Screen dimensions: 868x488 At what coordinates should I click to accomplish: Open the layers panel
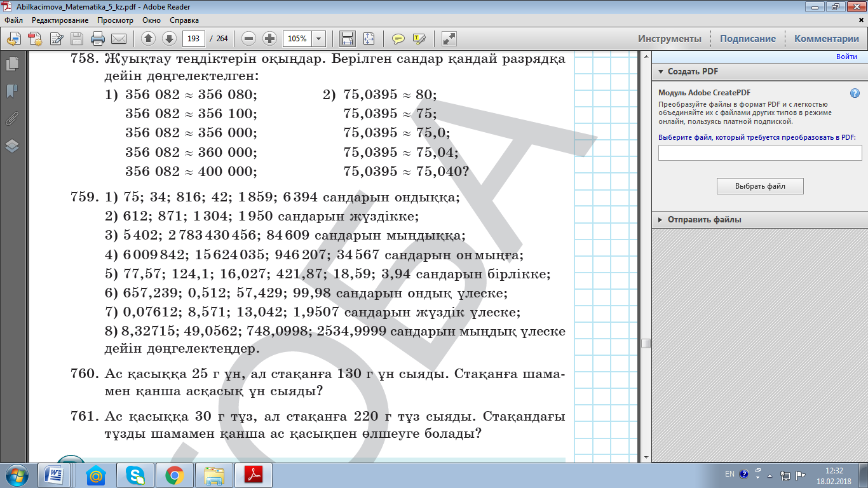[12, 146]
